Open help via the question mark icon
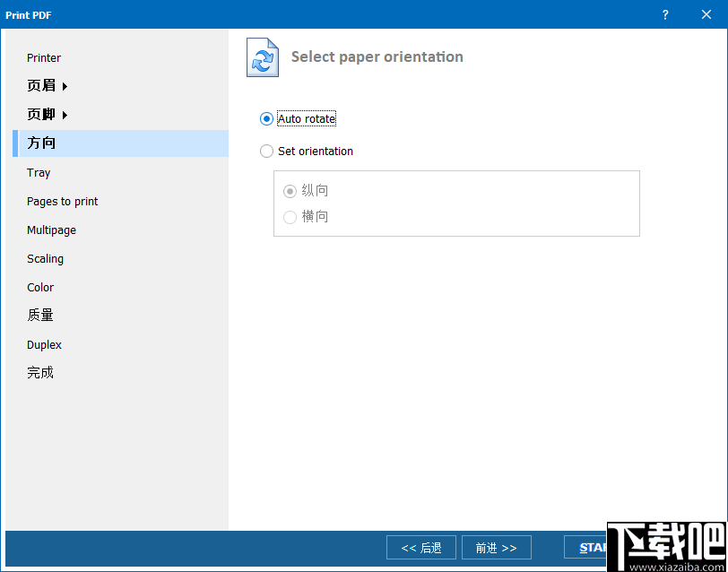This screenshot has height=572, width=728. coord(664,14)
